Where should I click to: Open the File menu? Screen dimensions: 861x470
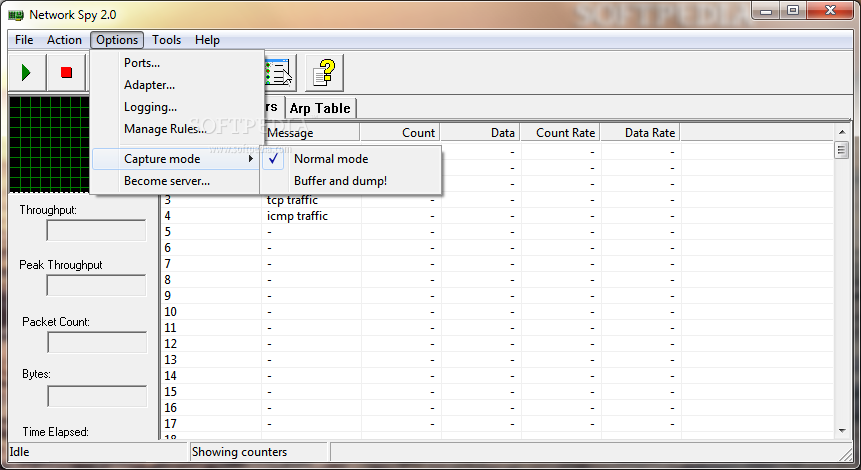click(24, 40)
